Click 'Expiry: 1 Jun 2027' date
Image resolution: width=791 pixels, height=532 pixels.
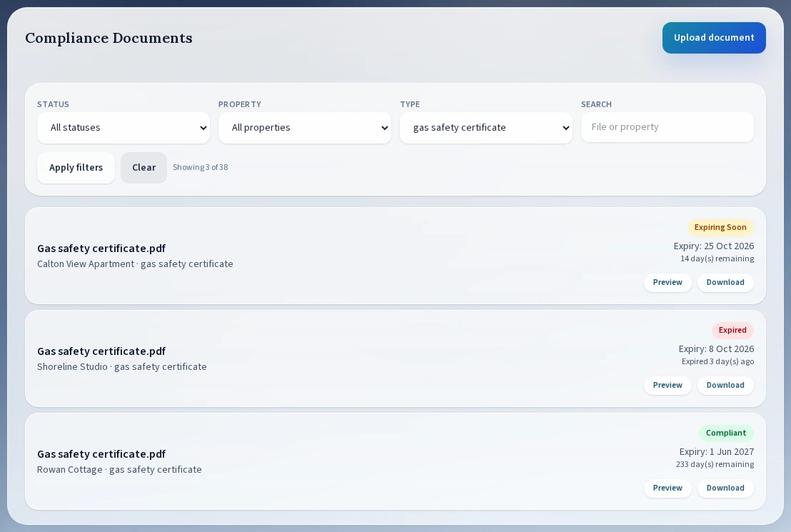pos(717,452)
